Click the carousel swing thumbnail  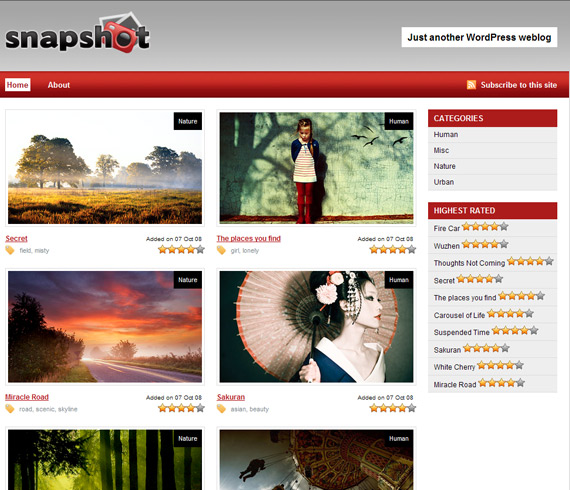click(x=316, y=460)
